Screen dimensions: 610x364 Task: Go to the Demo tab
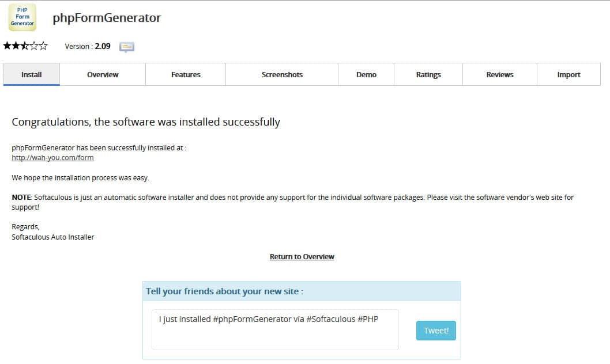click(x=366, y=75)
